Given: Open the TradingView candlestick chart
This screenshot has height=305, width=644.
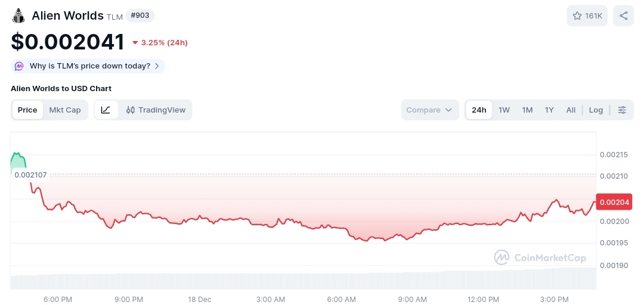Looking at the screenshot, I should coord(156,110).
